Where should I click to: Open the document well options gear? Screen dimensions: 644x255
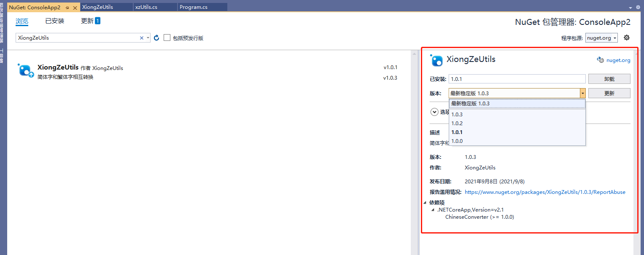coord(638,8)
